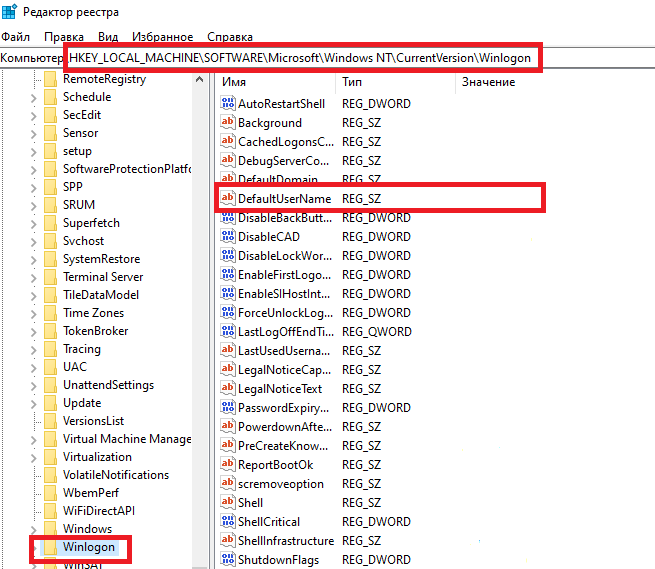Screen dimensions: 655x569
Task: Click the ShutdownFlags DWORD value icon
Action: [x=228, y=559]
